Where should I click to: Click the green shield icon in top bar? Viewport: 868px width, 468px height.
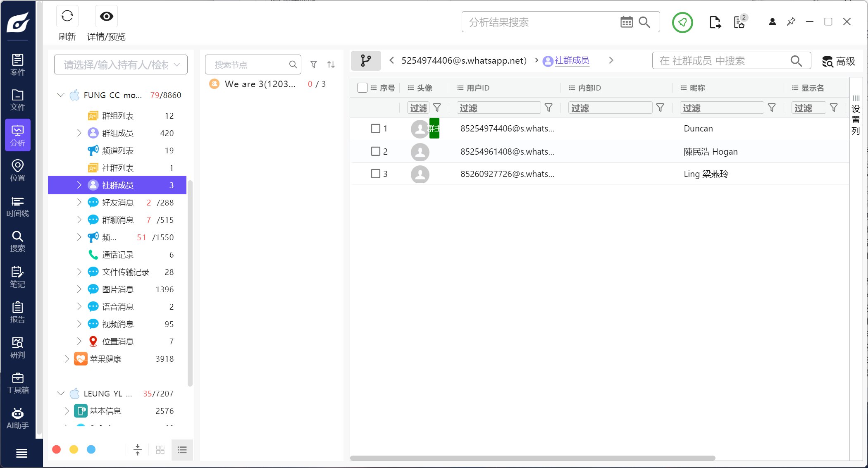coord(682,22)
